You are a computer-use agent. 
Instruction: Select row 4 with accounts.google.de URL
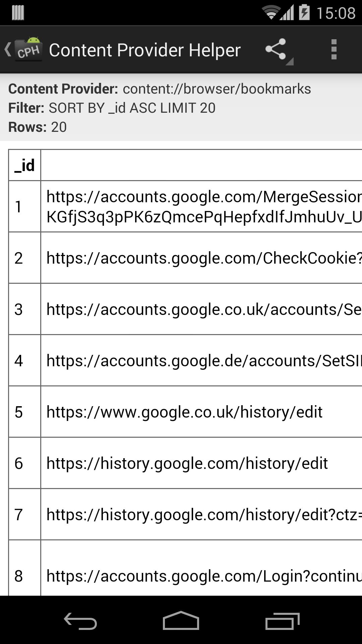(x=201, y=361)
